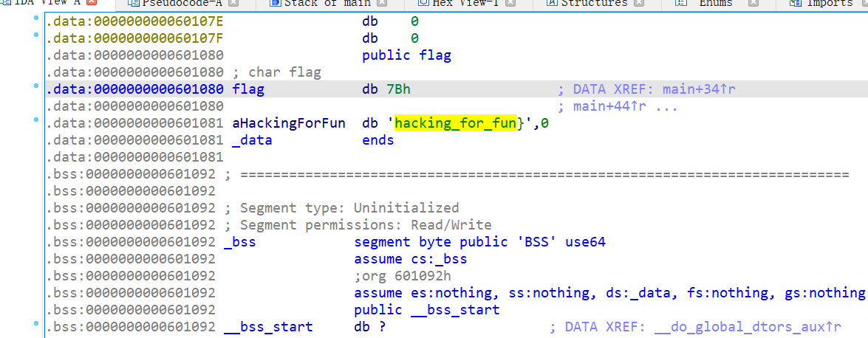Click the blue dot beside address 60107E
The image size is (868, 338).
36,18
